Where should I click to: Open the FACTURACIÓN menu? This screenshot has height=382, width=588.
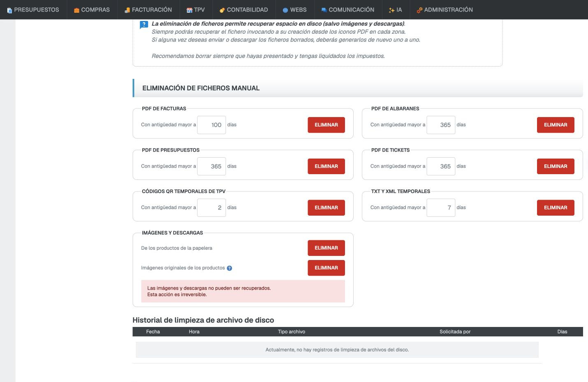pos(148,10)
